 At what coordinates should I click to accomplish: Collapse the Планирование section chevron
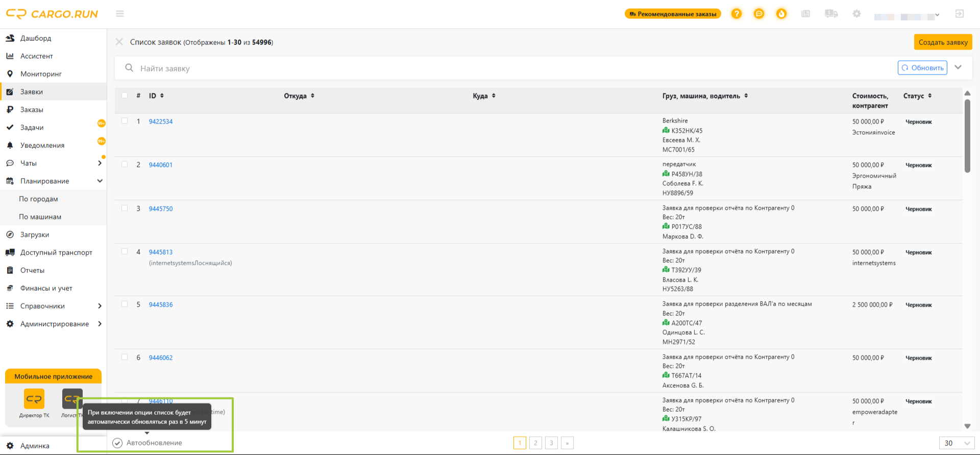tap(100, 181)
